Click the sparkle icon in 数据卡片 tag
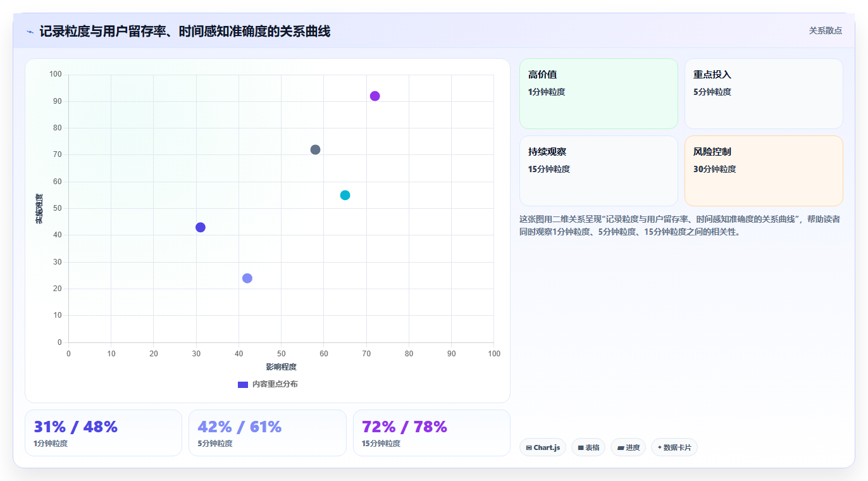The height and width of the screenshot is (481, 868). 660,447
